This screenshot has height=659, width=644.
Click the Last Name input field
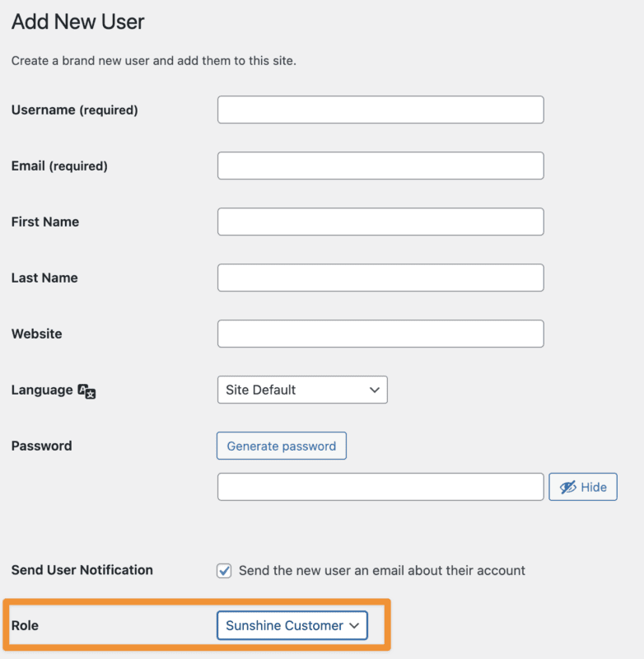pyautogui.click(x=380, y=278)
